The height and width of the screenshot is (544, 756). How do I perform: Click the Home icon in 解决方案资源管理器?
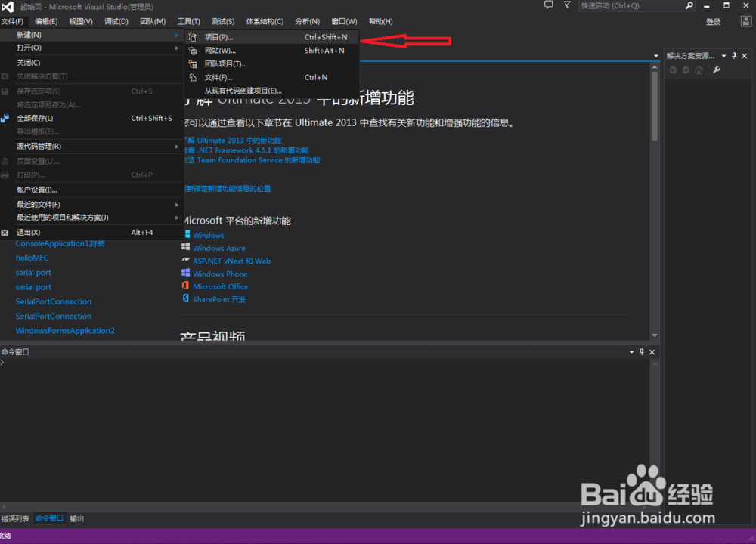pyautogui.click(x=699, y=70)
